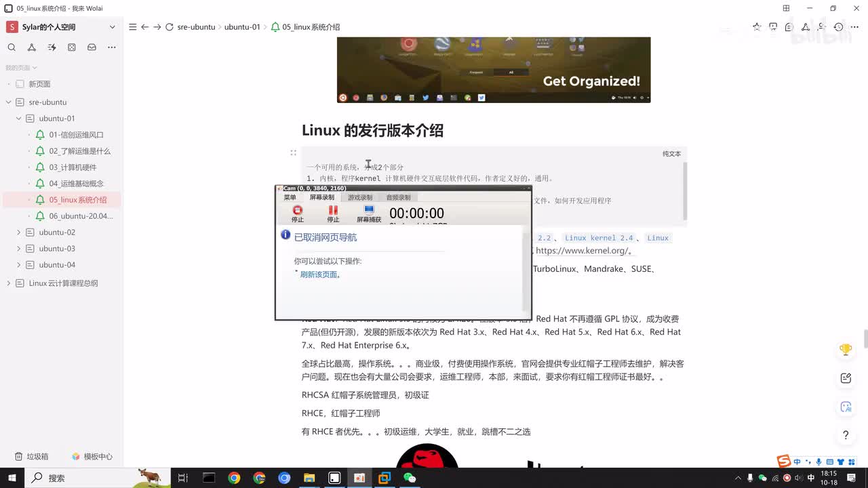Open sidebar more options ellipsis

point(112,47)
